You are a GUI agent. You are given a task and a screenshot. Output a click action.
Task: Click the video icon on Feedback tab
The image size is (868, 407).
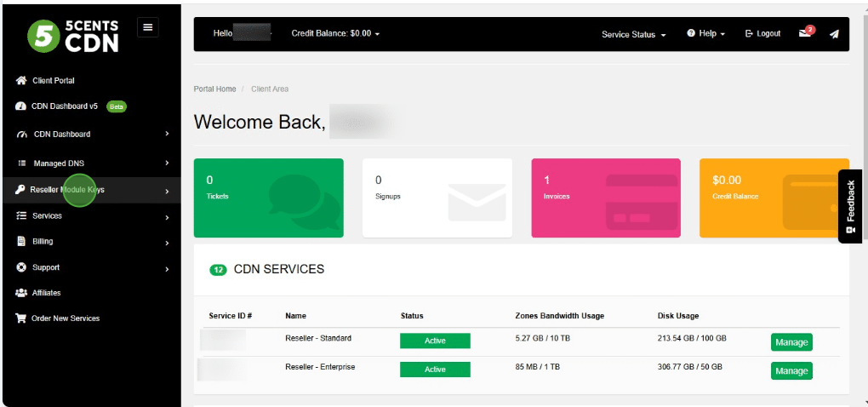851,230
